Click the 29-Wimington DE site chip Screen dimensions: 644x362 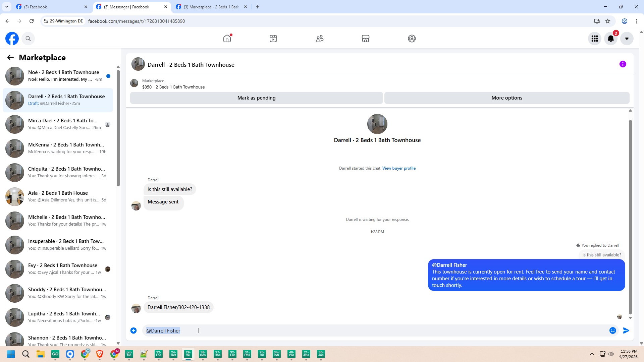pos(63,21)
